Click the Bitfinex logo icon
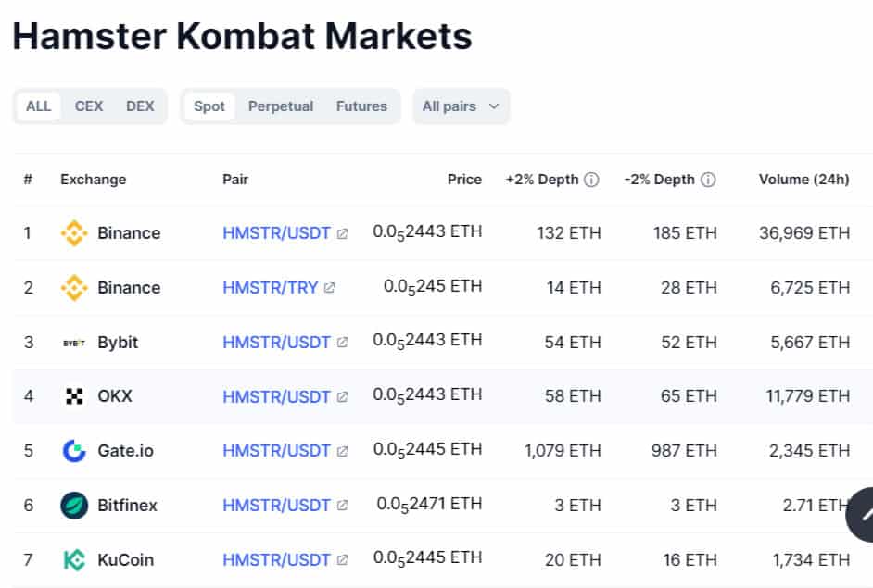 (74, 505)
